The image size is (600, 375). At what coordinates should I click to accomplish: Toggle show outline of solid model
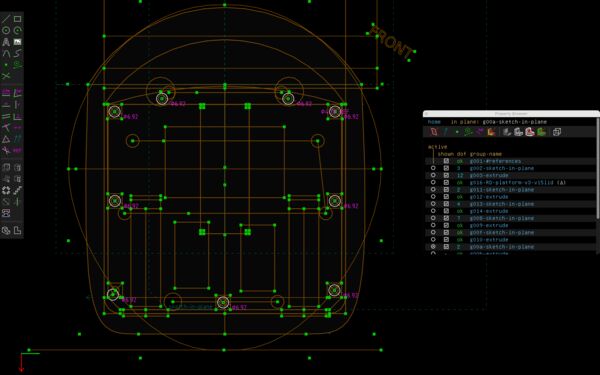(x=530, y=132)
